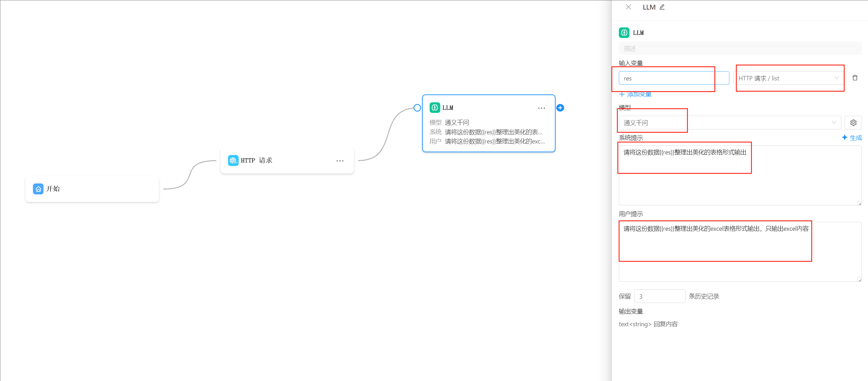Click the green LLM icon in the panel
Image resolution: width=868 pixels, height=381 pixels.
[x=625, y=33]
